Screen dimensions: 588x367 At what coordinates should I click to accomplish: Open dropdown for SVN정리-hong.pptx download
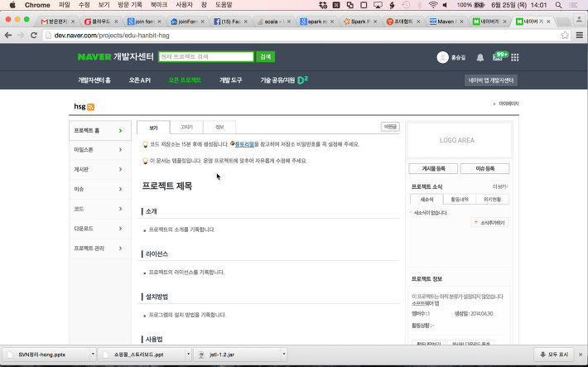coord(92,355)
